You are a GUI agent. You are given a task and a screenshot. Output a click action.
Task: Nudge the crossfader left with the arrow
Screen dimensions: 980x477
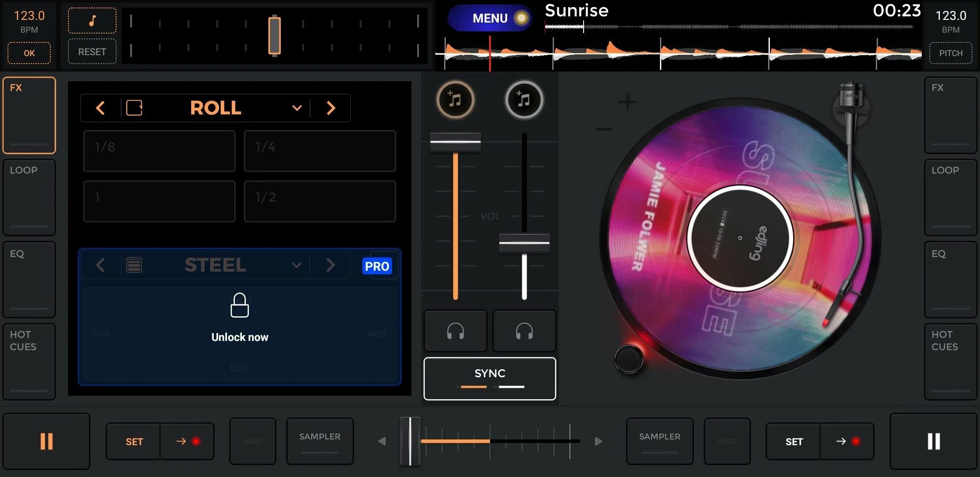pos(382,441)
